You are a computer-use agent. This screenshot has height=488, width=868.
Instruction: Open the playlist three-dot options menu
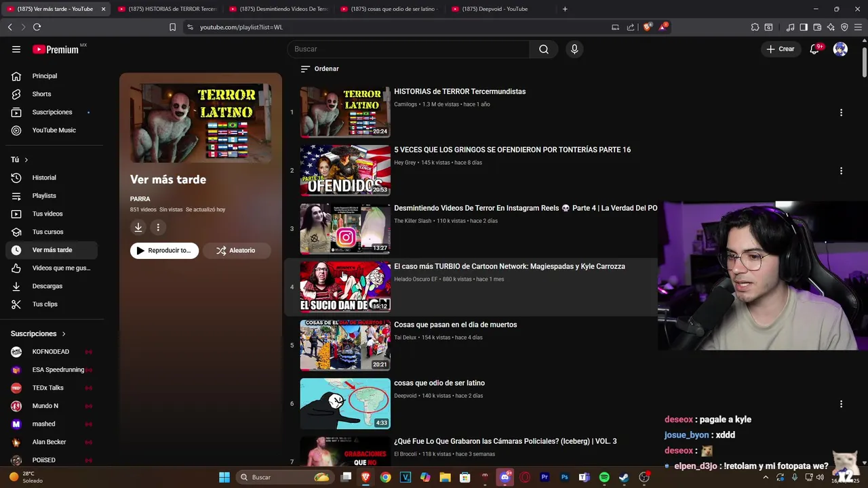point(158,228)
